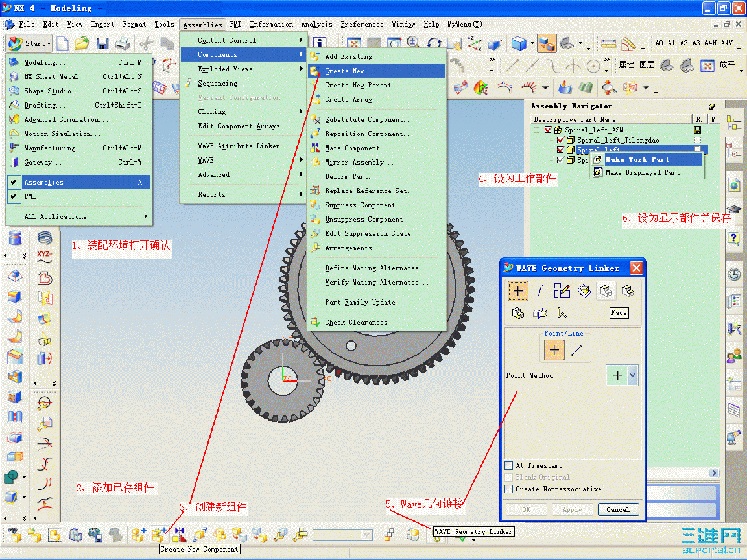Select the Curve type in WAVE Geometry Linker
This screenshot has width=747, height=560.
tap(540, 291)
